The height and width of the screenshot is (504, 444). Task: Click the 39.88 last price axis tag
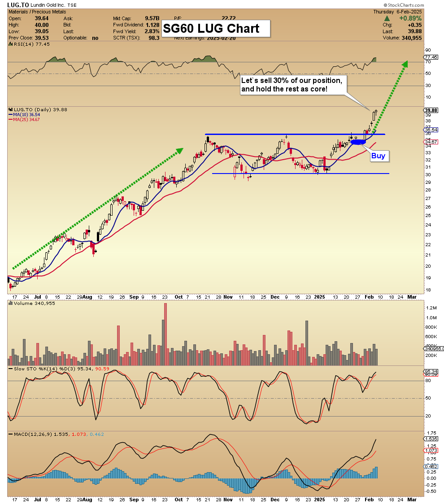(x=431, y=110)
